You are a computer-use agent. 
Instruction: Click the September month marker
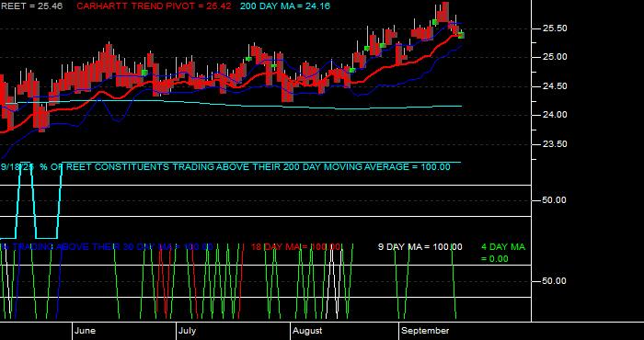(x=425, y=331)
